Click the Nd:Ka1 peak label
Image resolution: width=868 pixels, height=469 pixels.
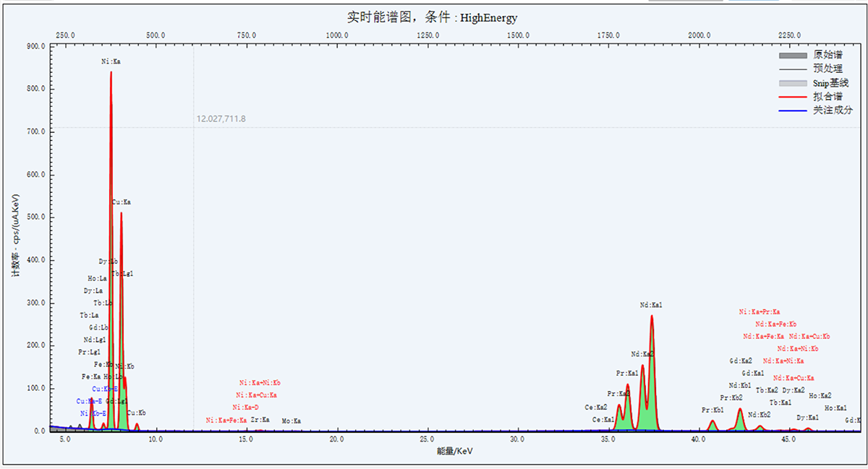point(651,306)
